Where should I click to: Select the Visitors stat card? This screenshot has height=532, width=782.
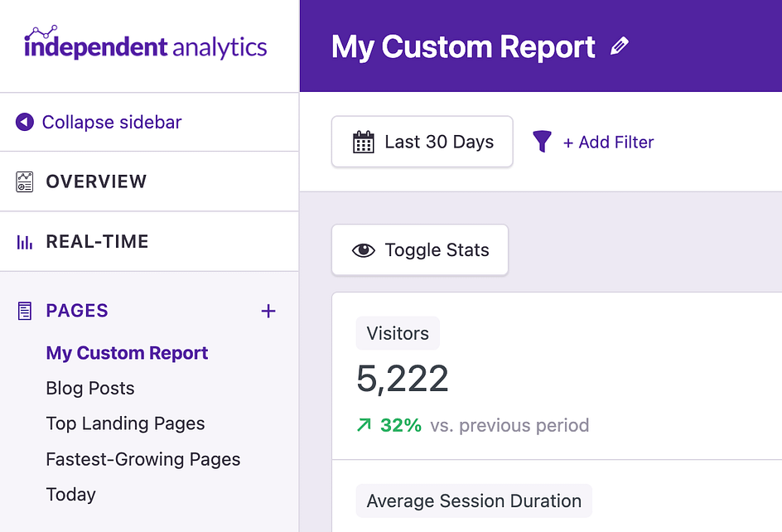pyautogui.click(x=398, y=333)
